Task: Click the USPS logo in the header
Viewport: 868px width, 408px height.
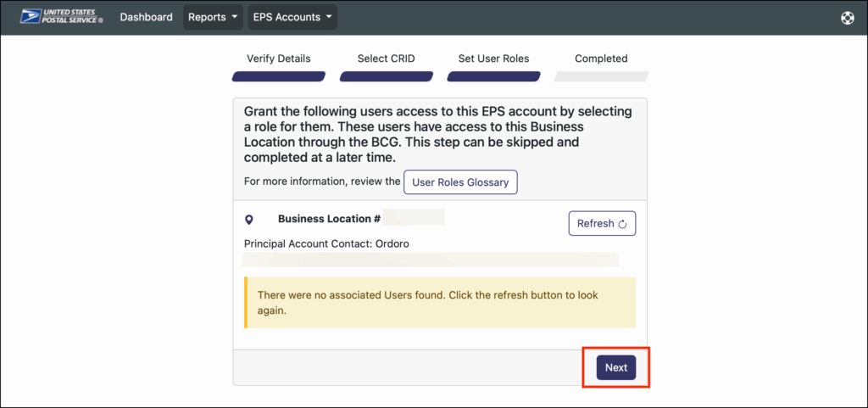Action: (61, 17)
